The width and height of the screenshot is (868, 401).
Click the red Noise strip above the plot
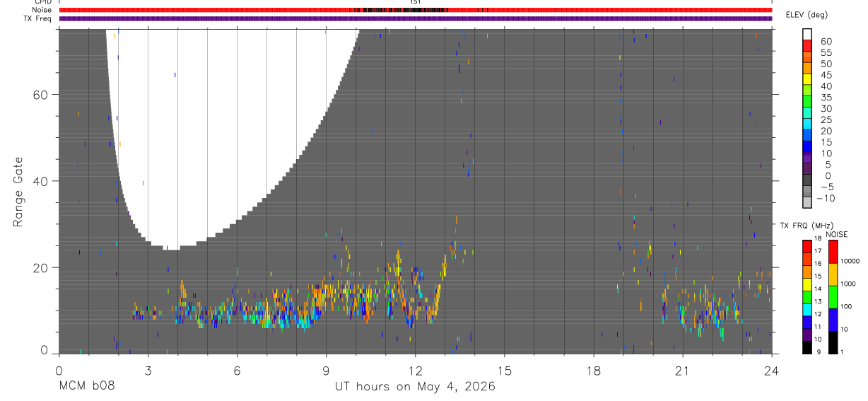(x=416, y=10)
